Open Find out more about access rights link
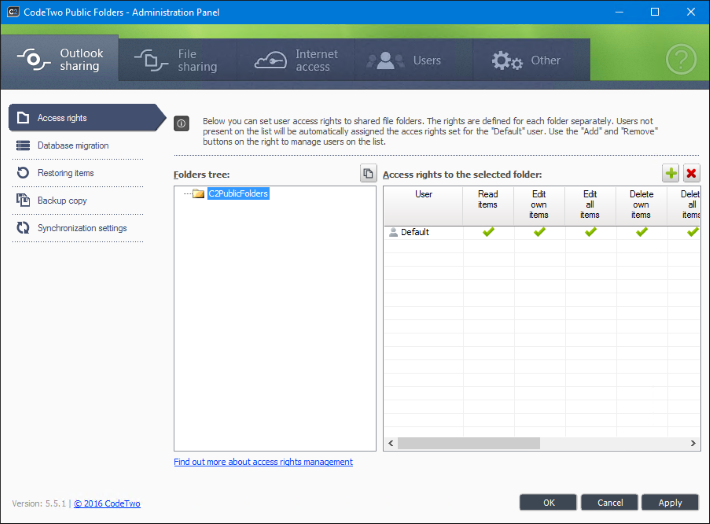710x524 pixels. pos(263,462)
